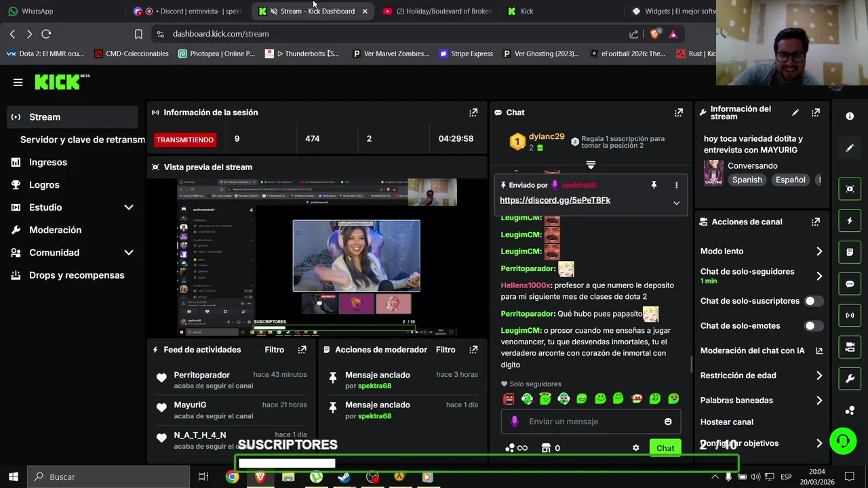
Task: Open the hamburger menu beside the Kick logo
Action: 18,82
